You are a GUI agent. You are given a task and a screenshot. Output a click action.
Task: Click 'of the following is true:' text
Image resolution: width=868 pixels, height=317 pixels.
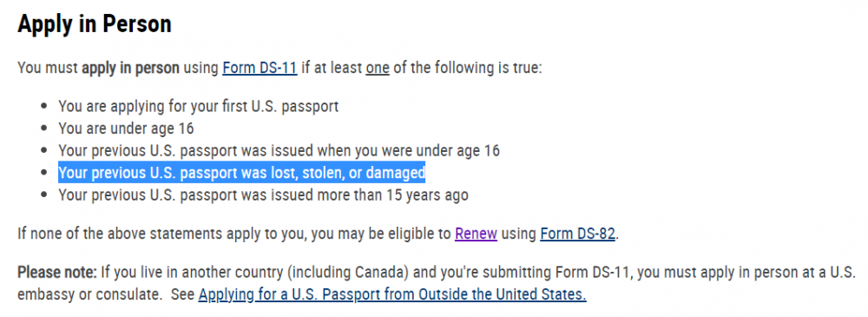tap(468, 68)
